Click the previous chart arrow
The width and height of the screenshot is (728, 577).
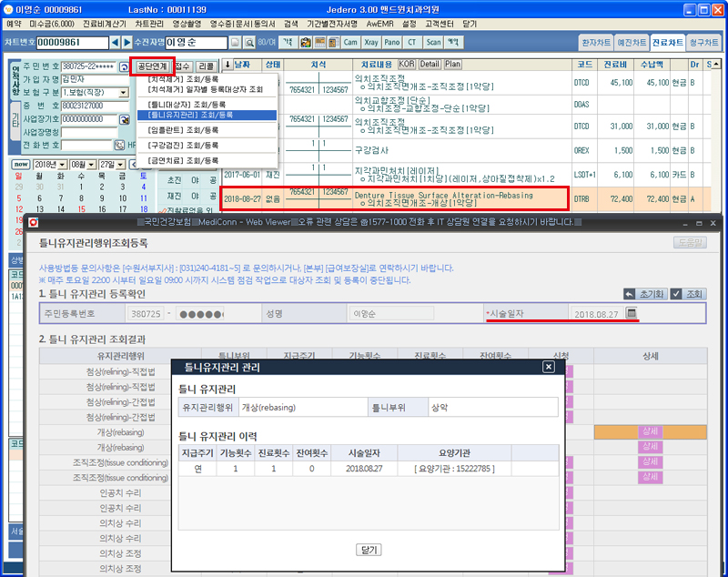click(115, 43)
